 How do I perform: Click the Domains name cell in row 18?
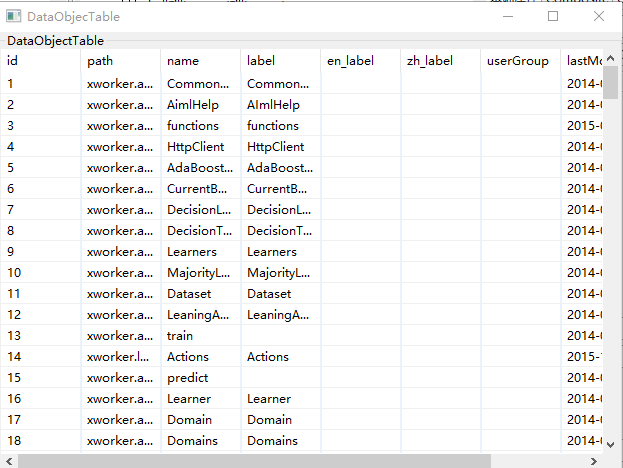click(201, 441)
